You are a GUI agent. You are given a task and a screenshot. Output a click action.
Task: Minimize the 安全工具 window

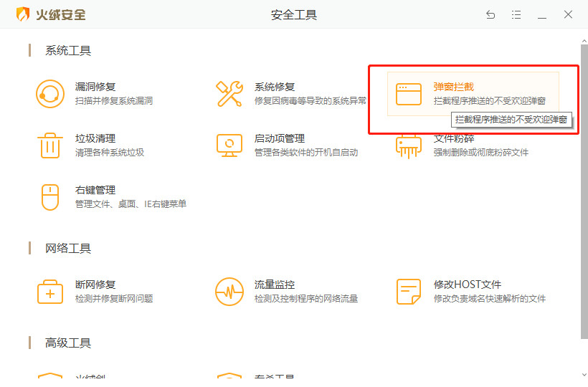542,17
